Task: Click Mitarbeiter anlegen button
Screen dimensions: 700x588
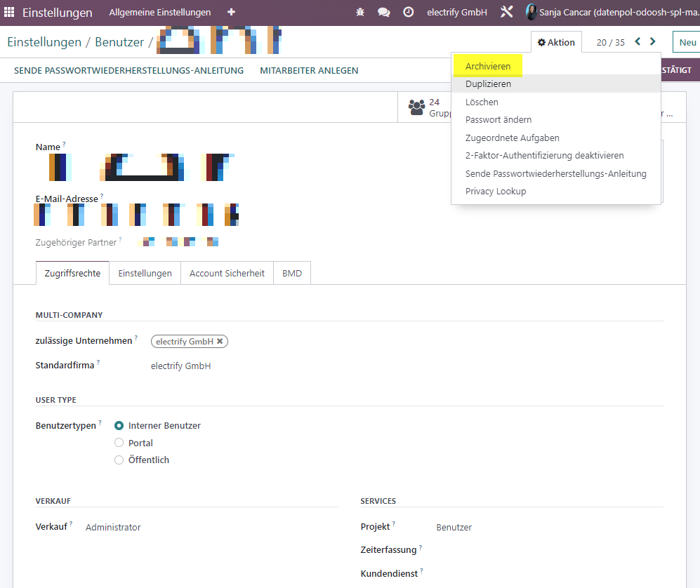Action: 309,70
